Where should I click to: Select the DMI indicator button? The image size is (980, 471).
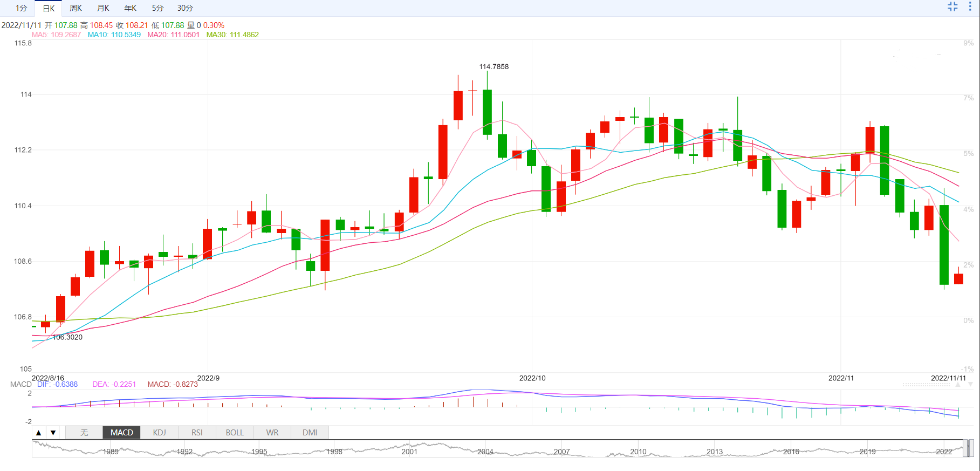click(310, 433)
